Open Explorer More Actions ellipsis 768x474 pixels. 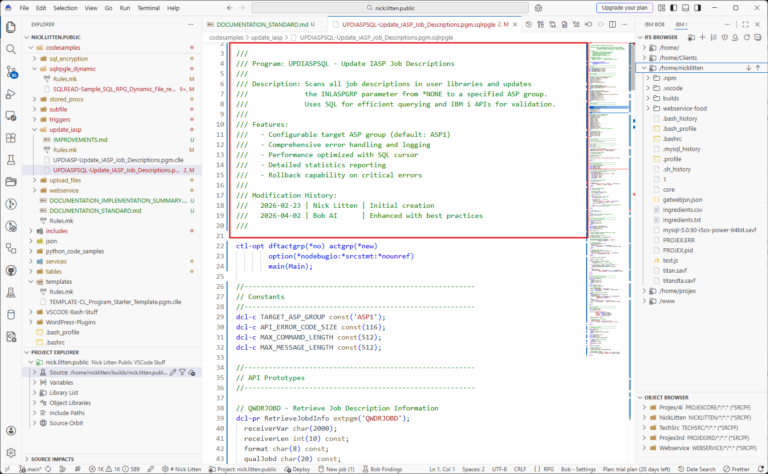[x=191, y=24]
